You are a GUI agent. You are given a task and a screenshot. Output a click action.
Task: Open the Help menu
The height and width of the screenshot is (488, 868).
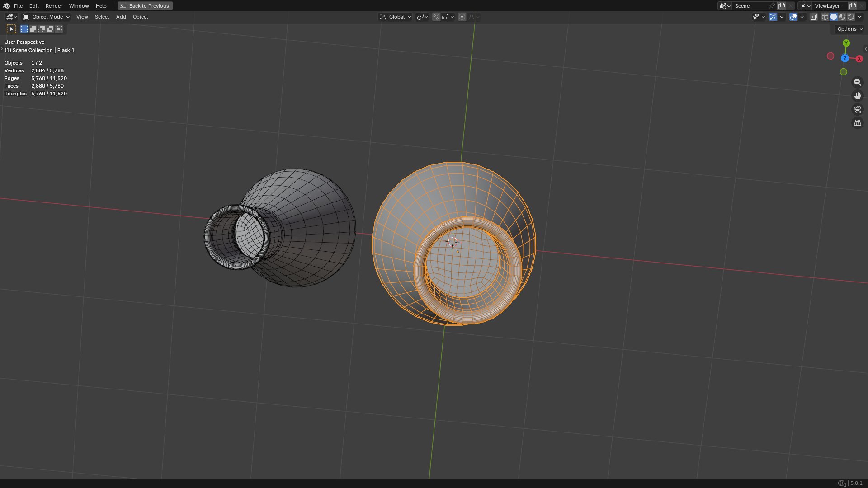[x=101, y=6]
